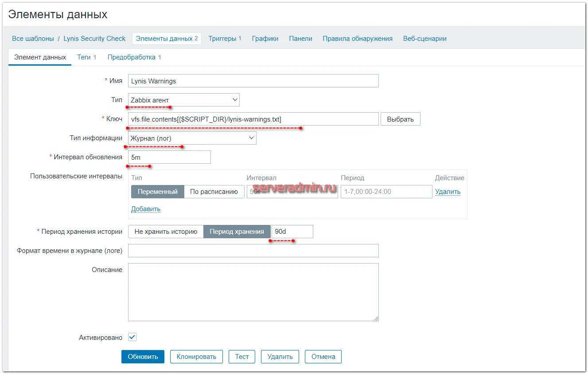Click the Обновить button
Viewport: 588px width, 374px height.
coord(143,357)
